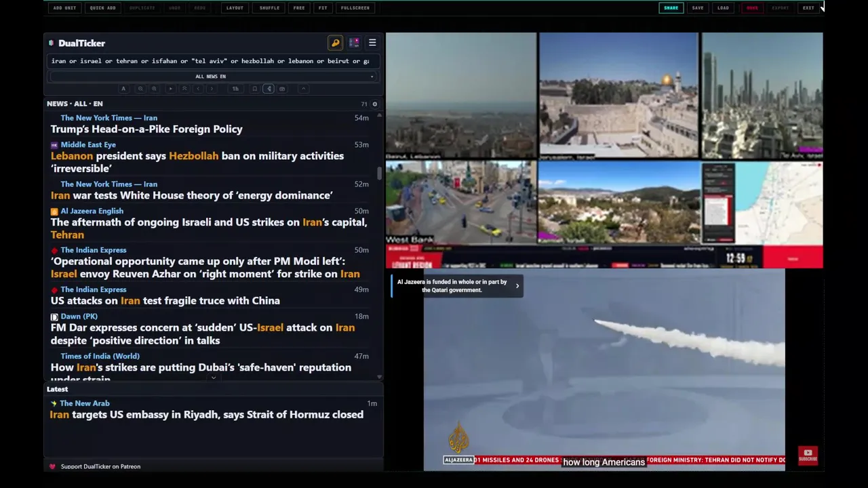Screen dimensions: 868x488
Task: Click the news list scroll down arrow
Action: pos(380,378)
